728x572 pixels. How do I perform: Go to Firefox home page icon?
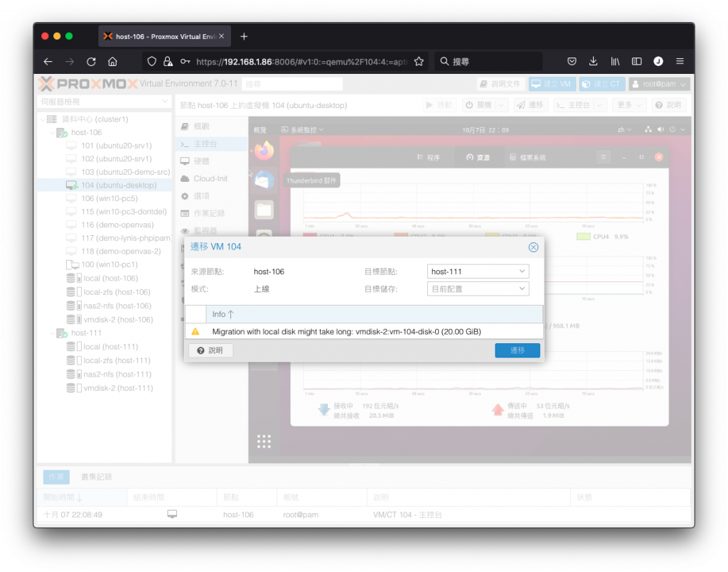tap(112, 61)
